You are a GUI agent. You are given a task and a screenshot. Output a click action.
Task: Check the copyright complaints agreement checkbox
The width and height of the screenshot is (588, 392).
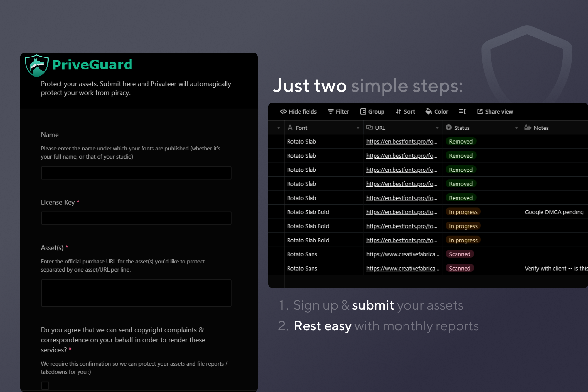pos(45,386)
